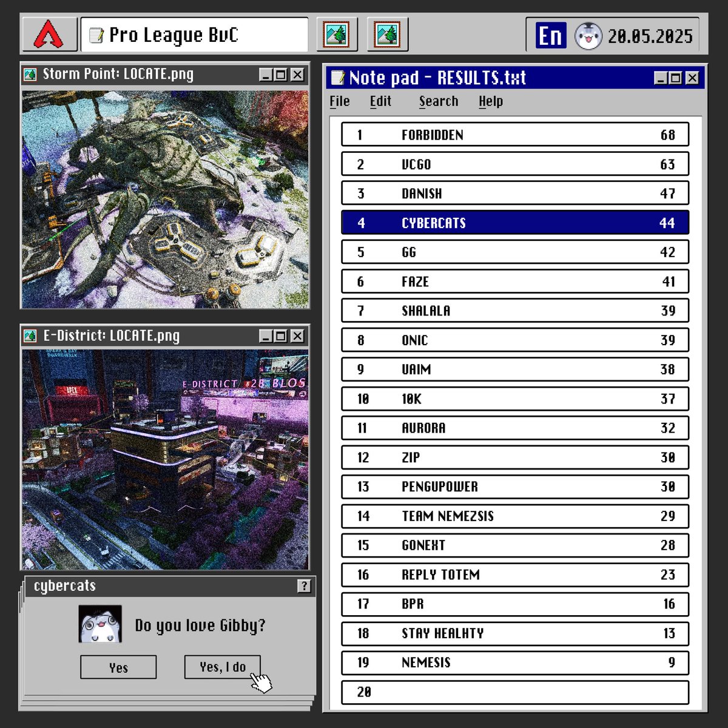Click the Note pad title bar document icon

click(x=337, y=78)
